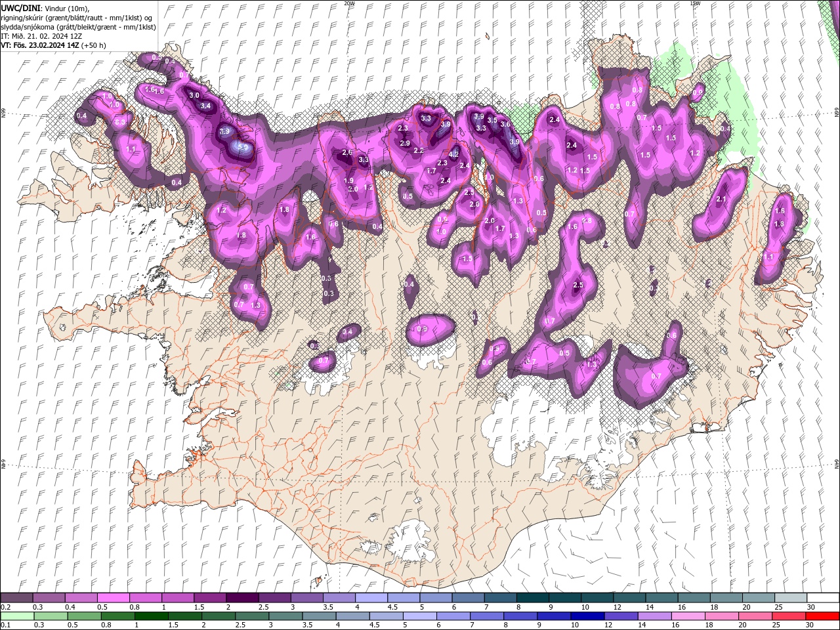Click the '2.1' snowfall value in the northeast

pos(722,199)
